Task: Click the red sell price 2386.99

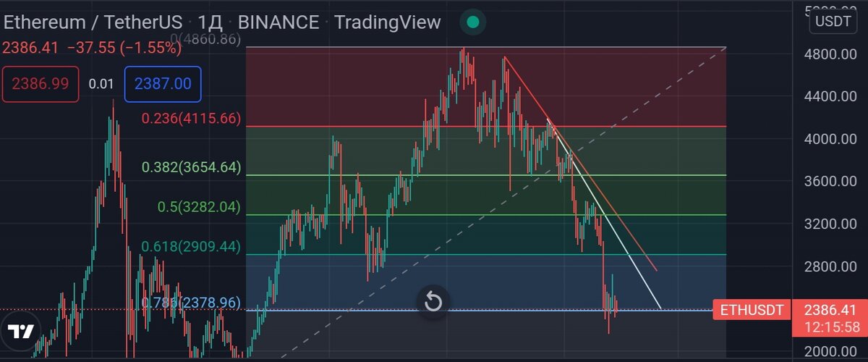Action: (40, 83)
